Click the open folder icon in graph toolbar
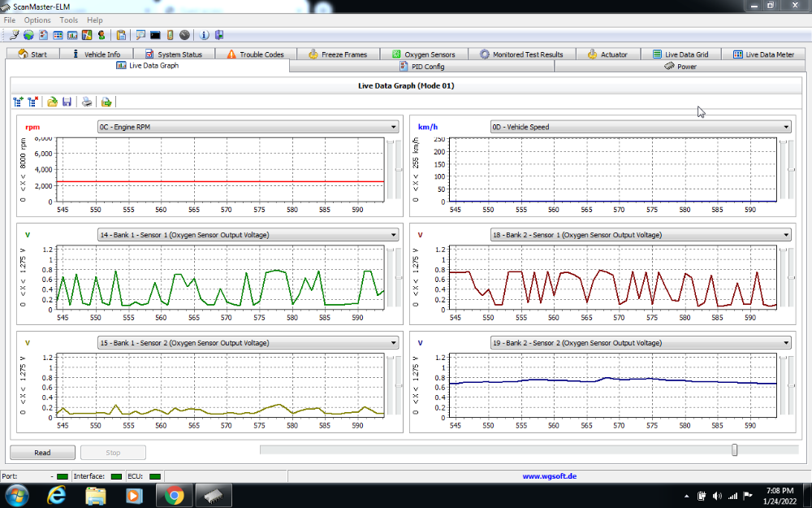The width and height of the screenshot is (812, 508). (52, 102)
